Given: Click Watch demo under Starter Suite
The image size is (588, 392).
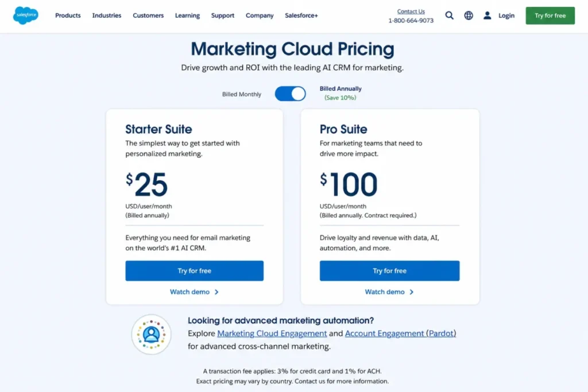Looking at the screenshot, I should [x=194, y=292].
